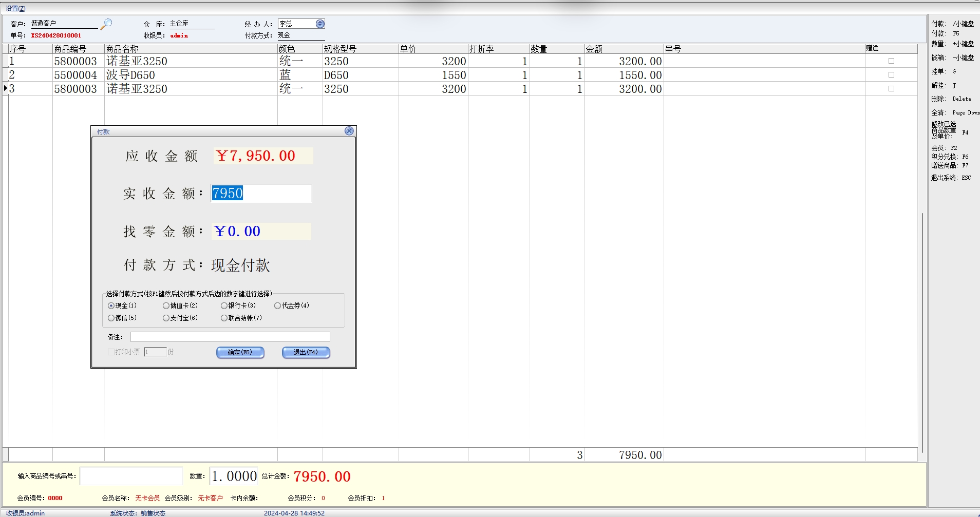Viewport: 980px width, 517px height.
Task: Tick the 赠送 checkbox for 波导D650 row
Action: pyautogui.click(x=891, y=75)
